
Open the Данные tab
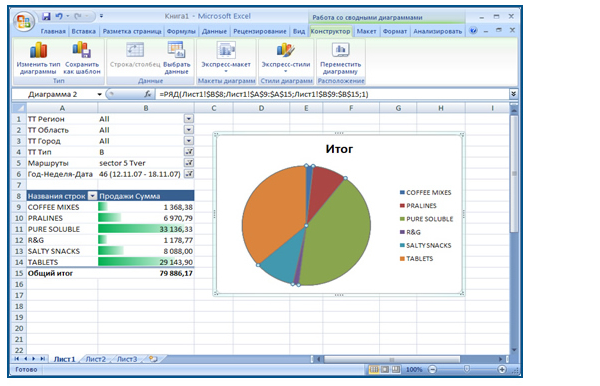point(214,31)
